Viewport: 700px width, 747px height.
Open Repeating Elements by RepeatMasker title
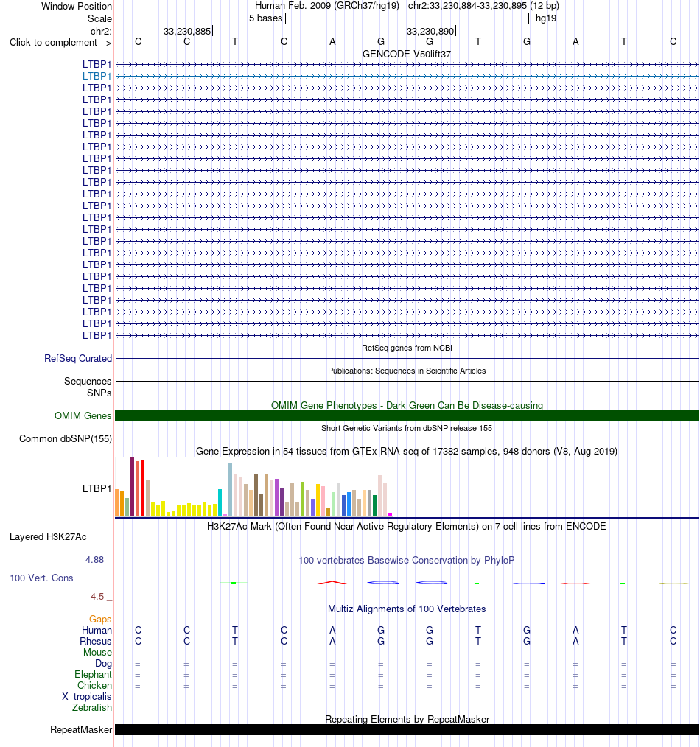point(407,719)
